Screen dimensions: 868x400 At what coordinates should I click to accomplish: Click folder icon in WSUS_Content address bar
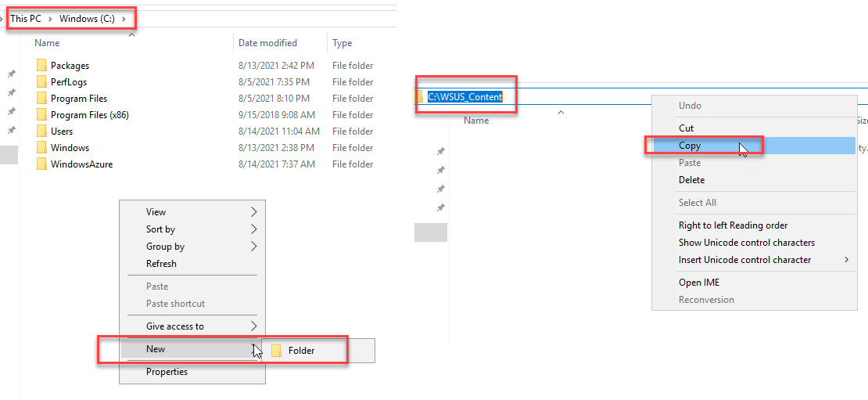tap(420, 97)
